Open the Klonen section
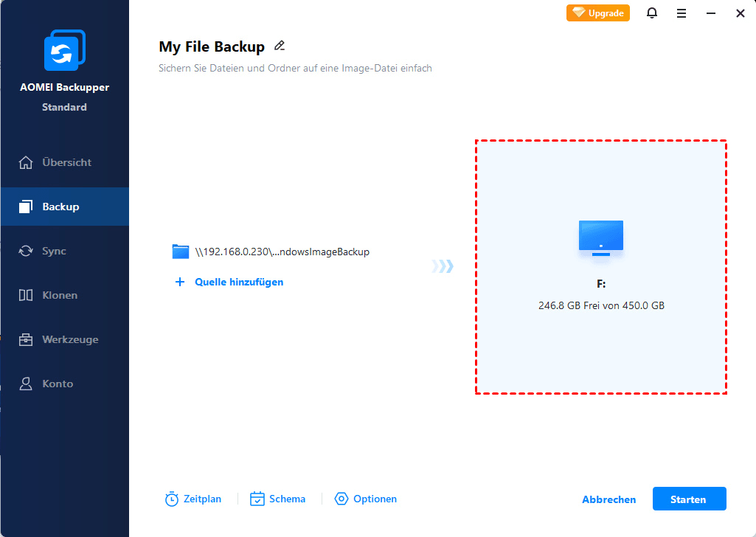 tap(65, 295)
